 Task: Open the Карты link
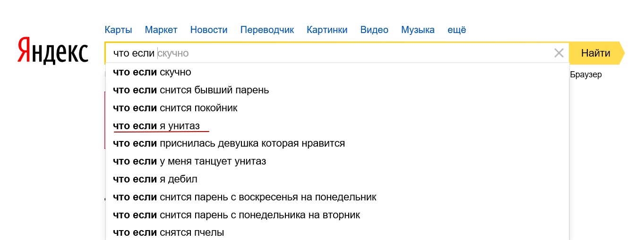point(118,30)
